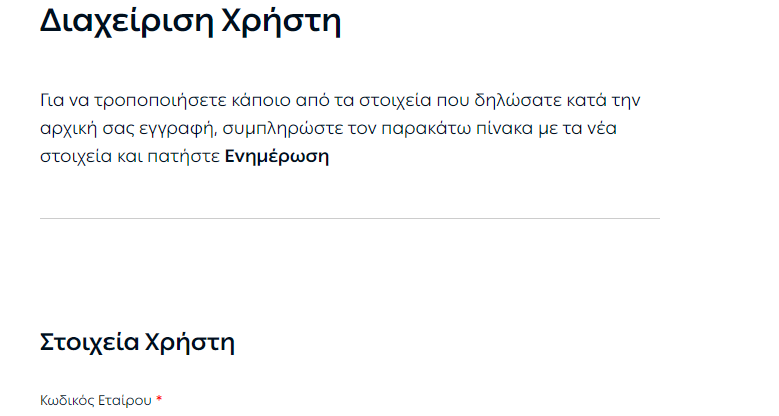Image resolution: width=779 pixels, height=416 pixels.
Task: Click the Διαχείριση Χρήστη page heading
Action: click(x=190, y=22)
